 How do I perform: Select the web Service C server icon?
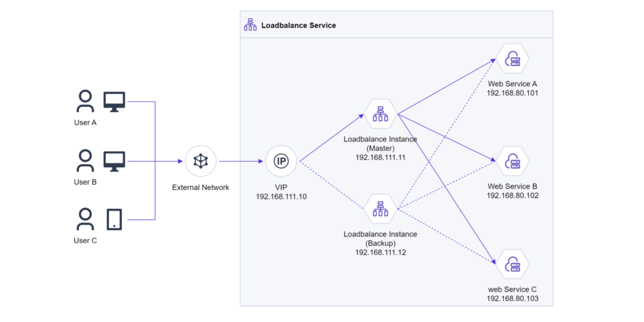(x=513, y=265)
